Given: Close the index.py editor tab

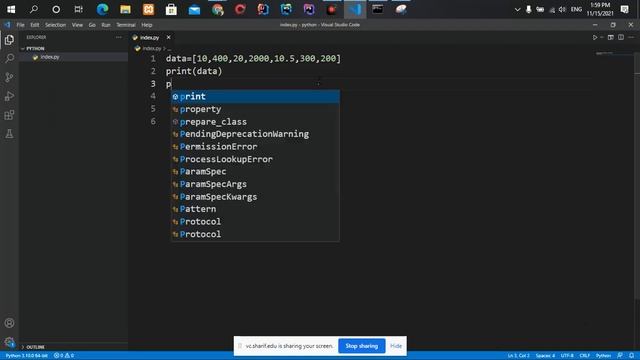Looking at the screenshot, I should (x=168, y=37).
